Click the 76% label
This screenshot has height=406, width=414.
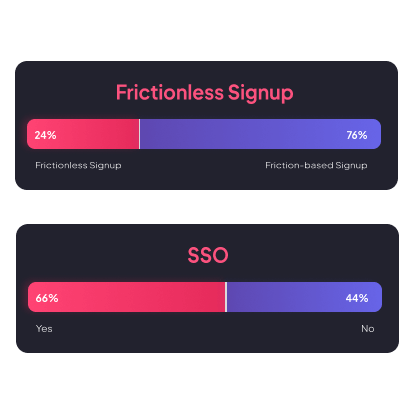(357, 135)
